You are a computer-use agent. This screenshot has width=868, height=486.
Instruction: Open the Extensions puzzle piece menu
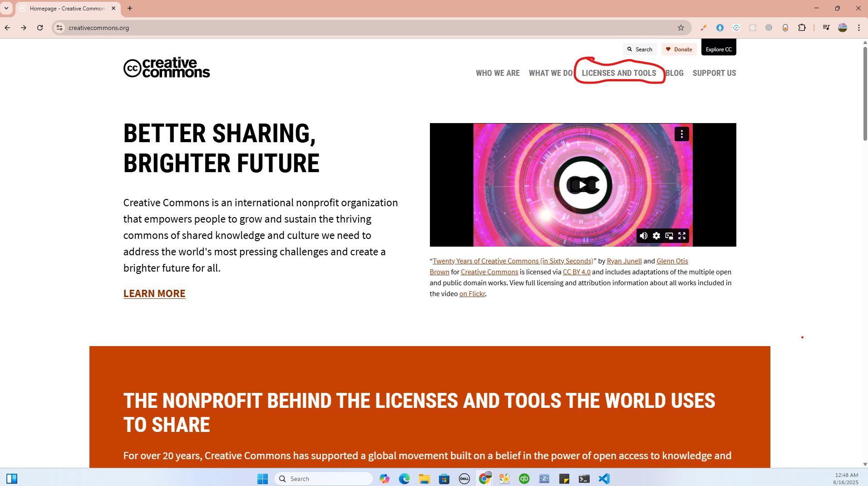802,28
